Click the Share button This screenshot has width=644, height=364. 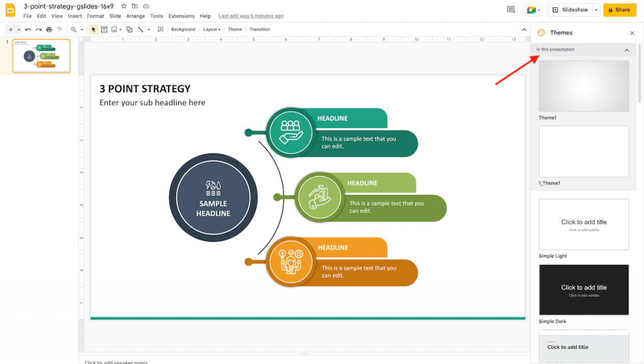coord(619,9)
